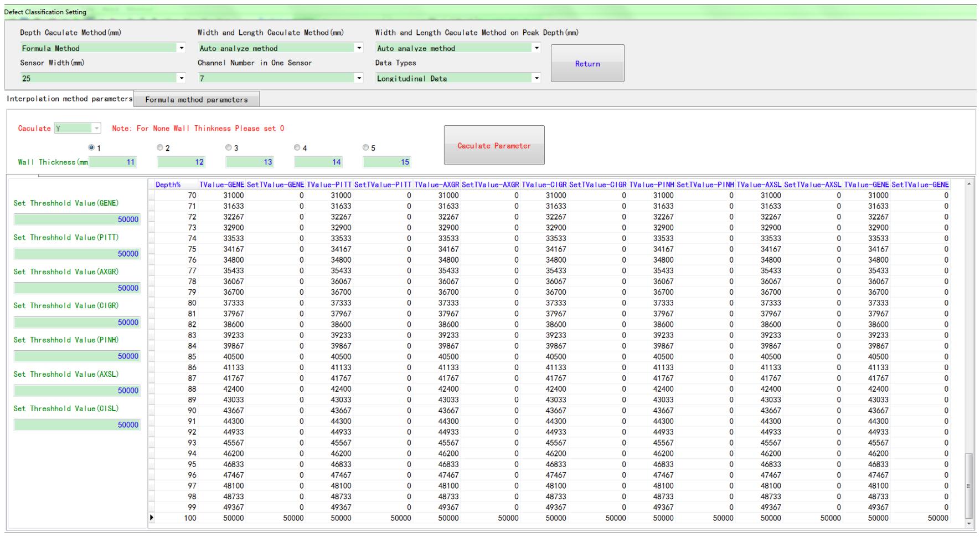
Task: Select the row header of Depth% 100
Action: coord(151,518)
